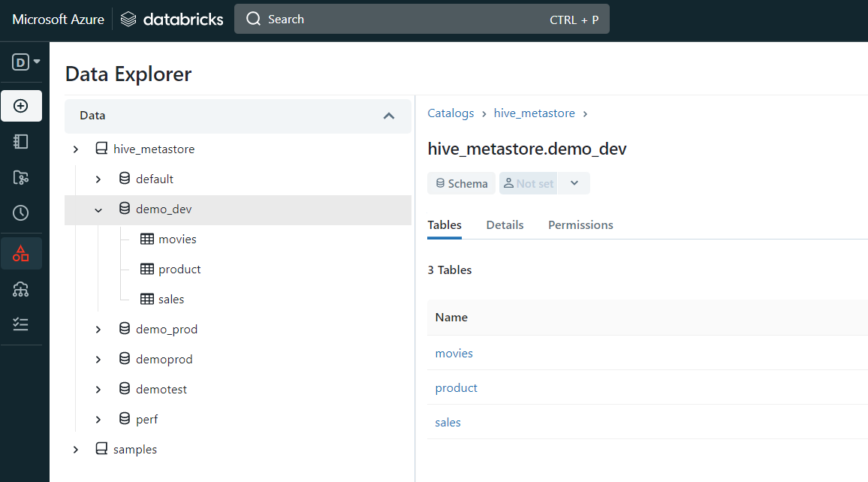Collapse the Data panel chevron
The height and width of the screenshot is (482, 868).
[x=389, y=116]
